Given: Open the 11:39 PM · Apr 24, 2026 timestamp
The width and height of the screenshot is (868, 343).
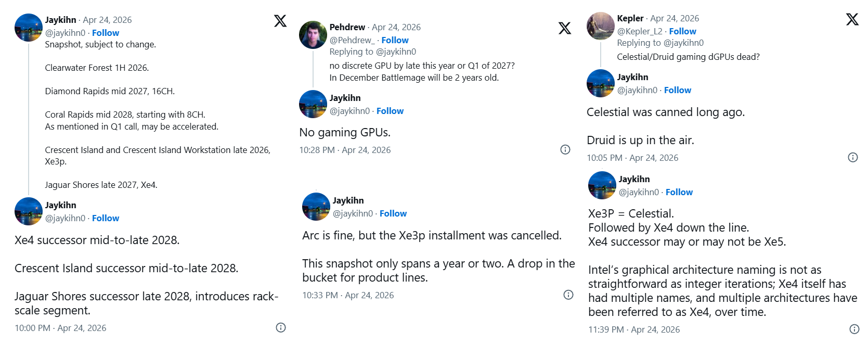Looking at the screenshot, I should point(634,329).
